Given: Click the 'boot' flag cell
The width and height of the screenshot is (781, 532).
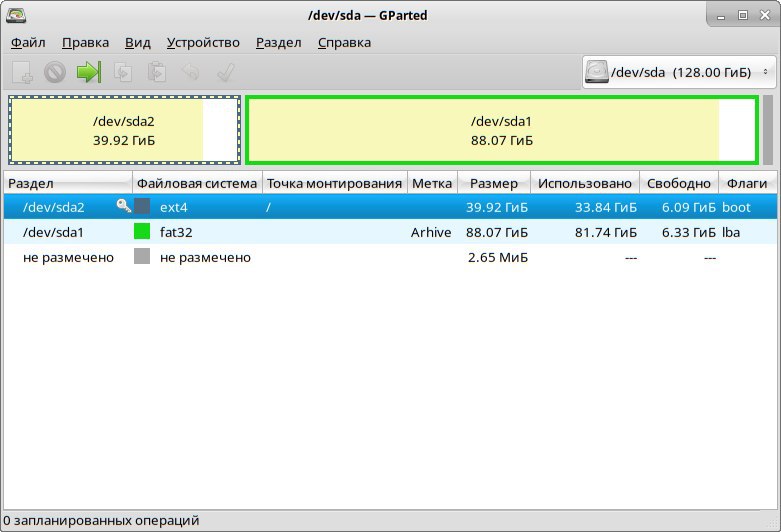Looking at the screenshot, I should point(736,207).
